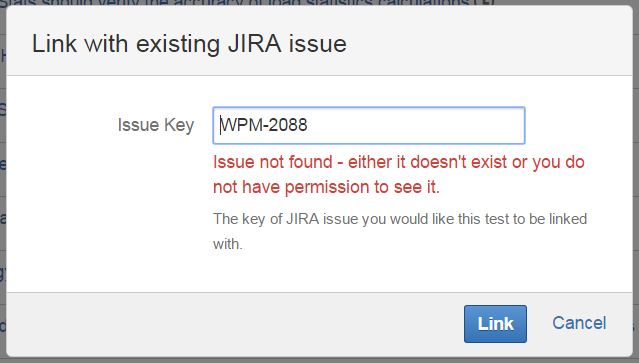Place the cursor before 'WPM' in the key field
Image resolution: width=639 pixels, height=363 pixels.
220,125
